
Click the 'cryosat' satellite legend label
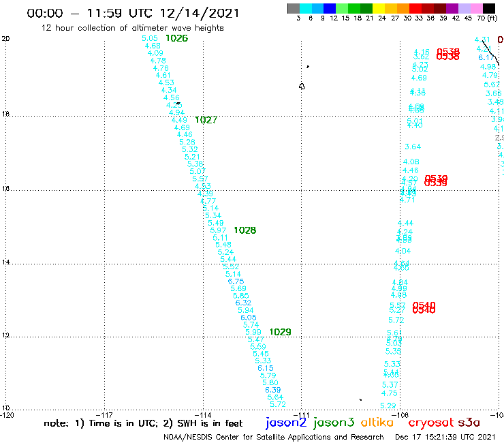coord(431,423)
